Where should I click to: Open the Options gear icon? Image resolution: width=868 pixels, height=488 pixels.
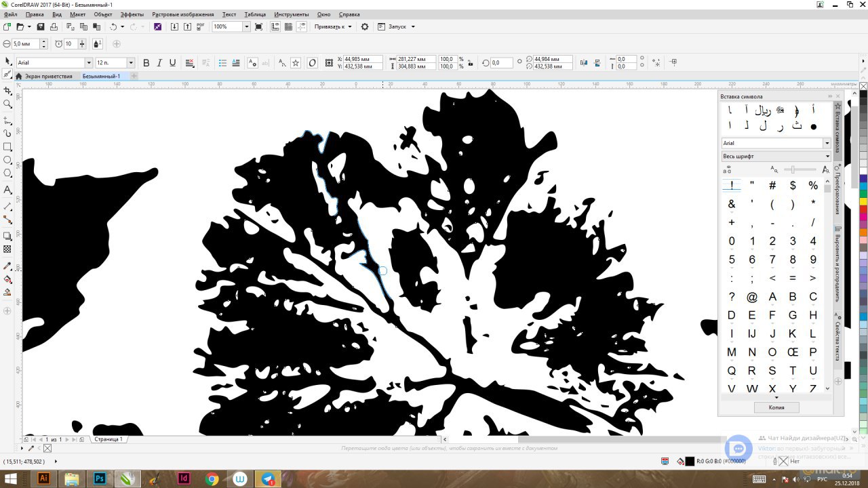[365, 26]
